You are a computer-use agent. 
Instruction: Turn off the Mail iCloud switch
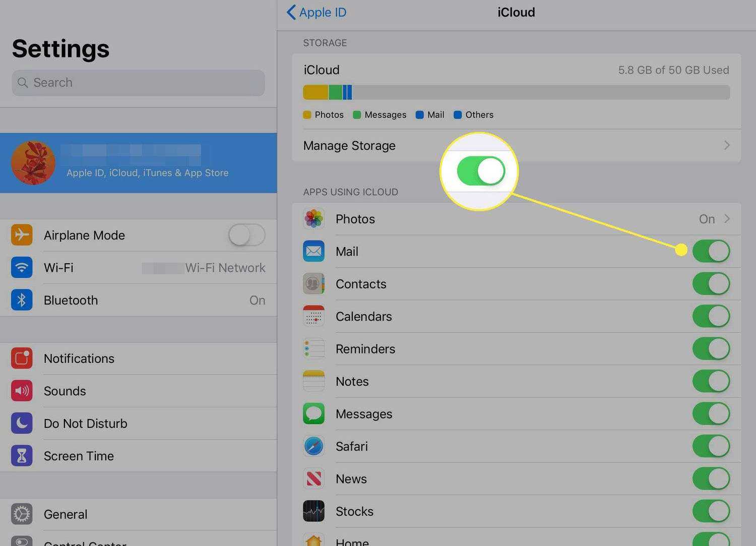[x=711, y=251]
